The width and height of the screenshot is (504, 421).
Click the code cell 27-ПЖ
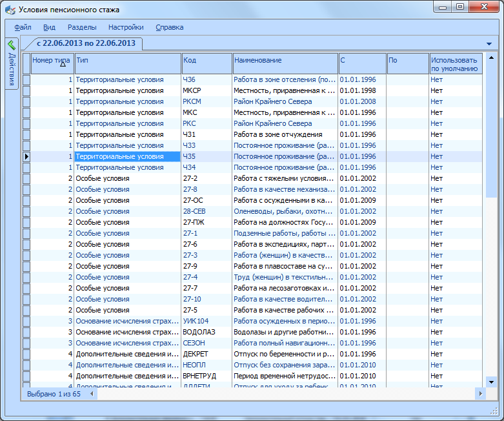(x=207, y=222)
